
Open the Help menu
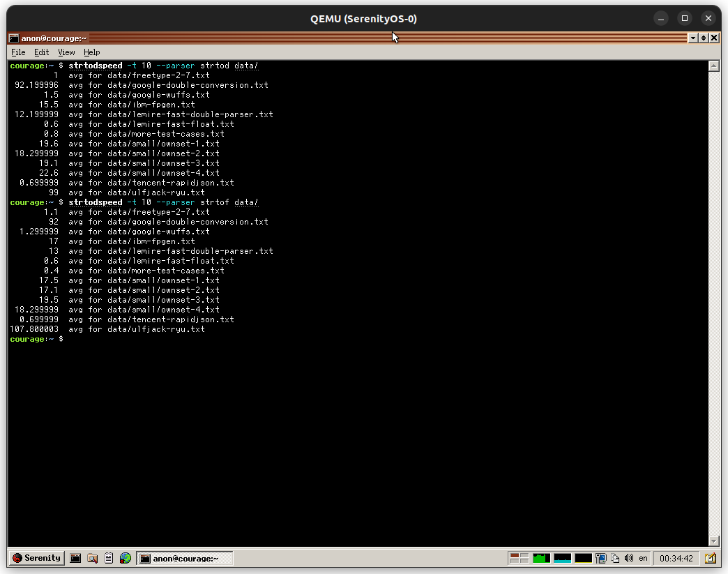(x=91, y=52)
